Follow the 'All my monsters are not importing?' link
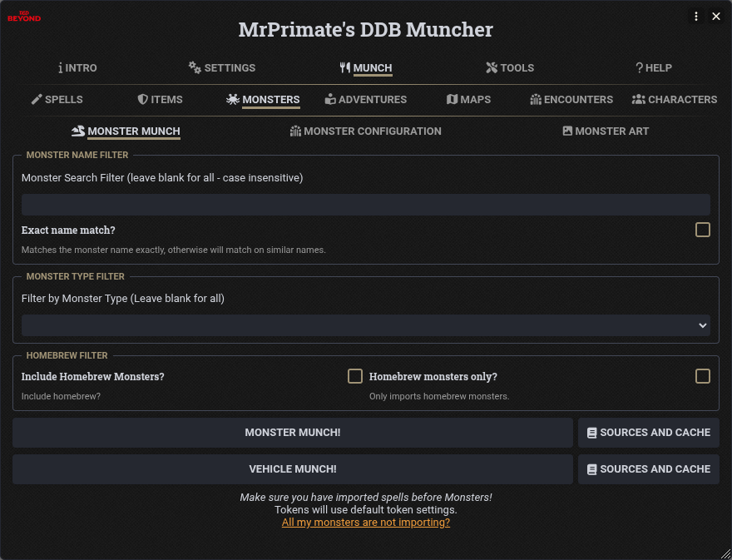Screen dimensions: 732x560 point(365,523)
